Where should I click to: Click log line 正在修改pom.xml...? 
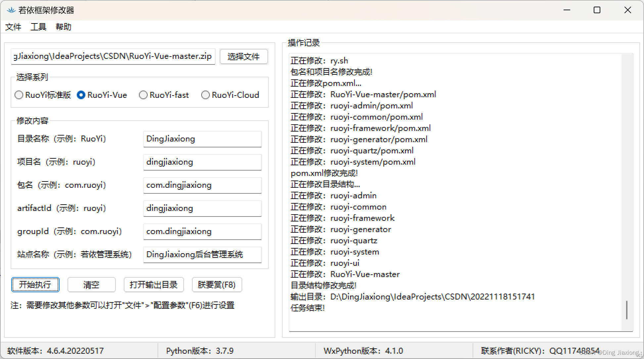point(326,83)
